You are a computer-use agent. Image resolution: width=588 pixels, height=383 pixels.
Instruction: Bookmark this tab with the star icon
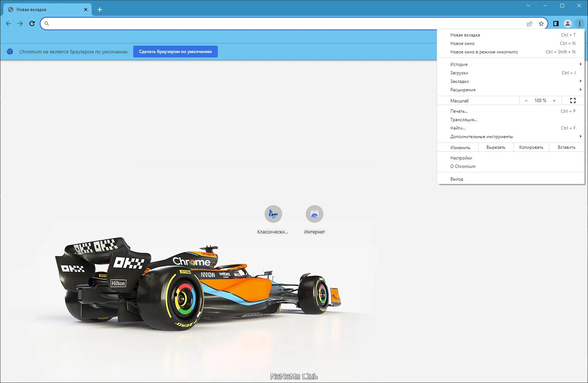pos(541,24)
